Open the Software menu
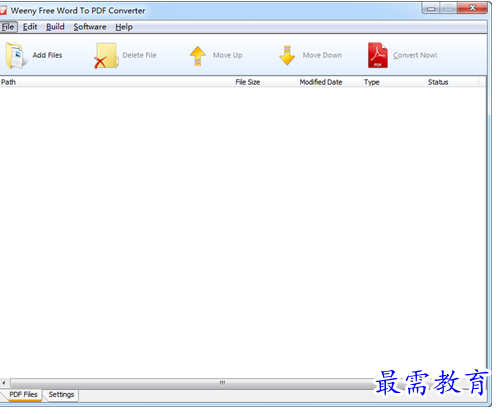497x414 pixels. 90,27
